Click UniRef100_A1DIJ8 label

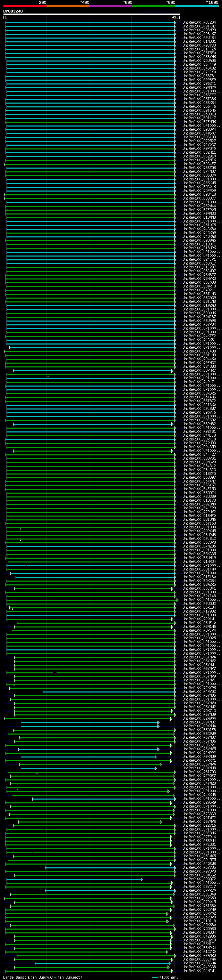(199, 921)
